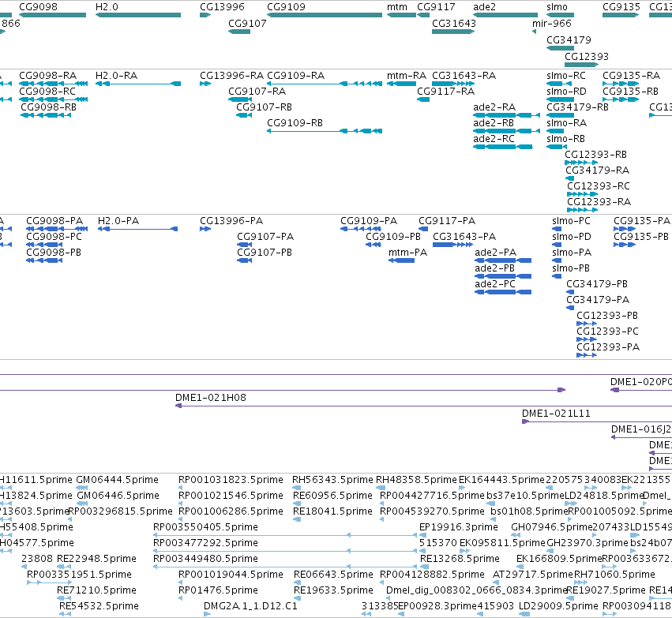Select the CG9098-PC protein label
This screenshot has width=672, height=618.
click(54, 237)
